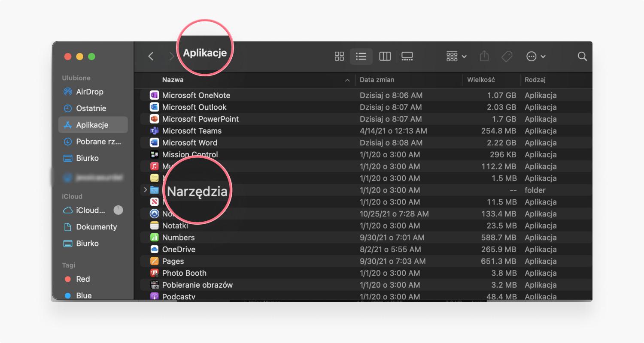Switch to column view
This screenshot has width=644, height=343.
tap(385, 56)
